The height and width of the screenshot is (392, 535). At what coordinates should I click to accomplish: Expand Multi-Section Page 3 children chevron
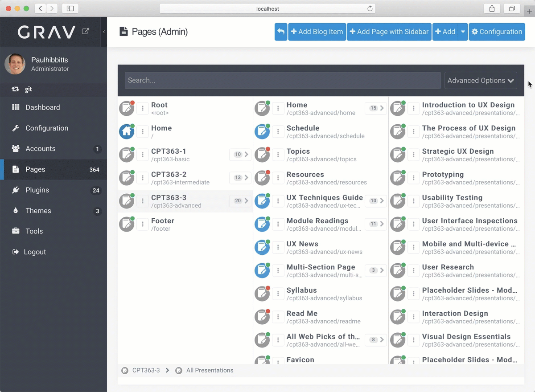tap(376, 270)
